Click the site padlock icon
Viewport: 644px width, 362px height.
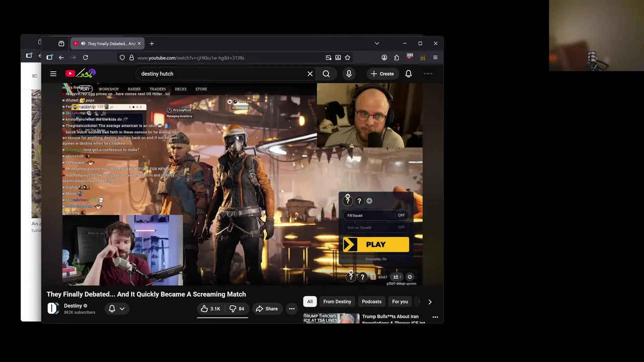pyautogui.click(x=131, y=58)
